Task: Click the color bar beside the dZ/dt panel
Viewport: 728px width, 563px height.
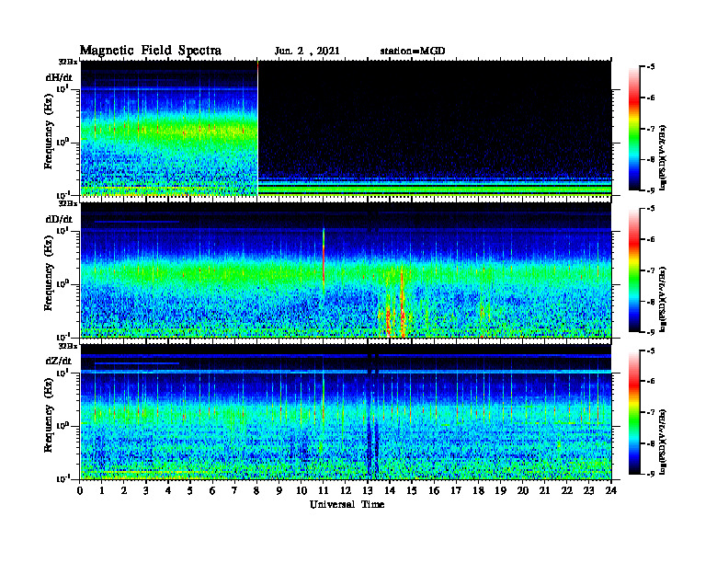Action: click(x=634, y=412)
